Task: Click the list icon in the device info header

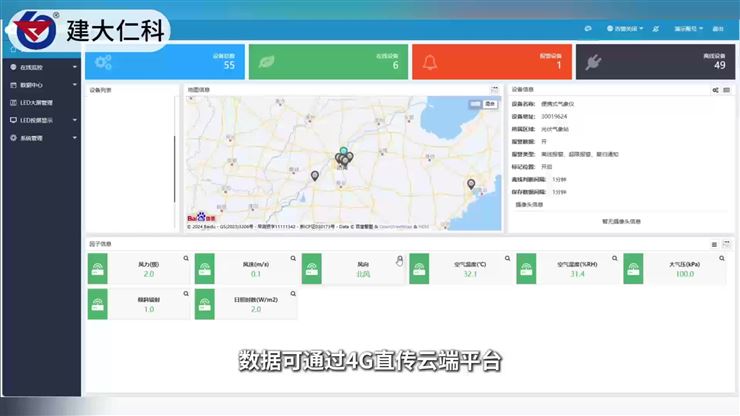Action: [x=726, y=90]
